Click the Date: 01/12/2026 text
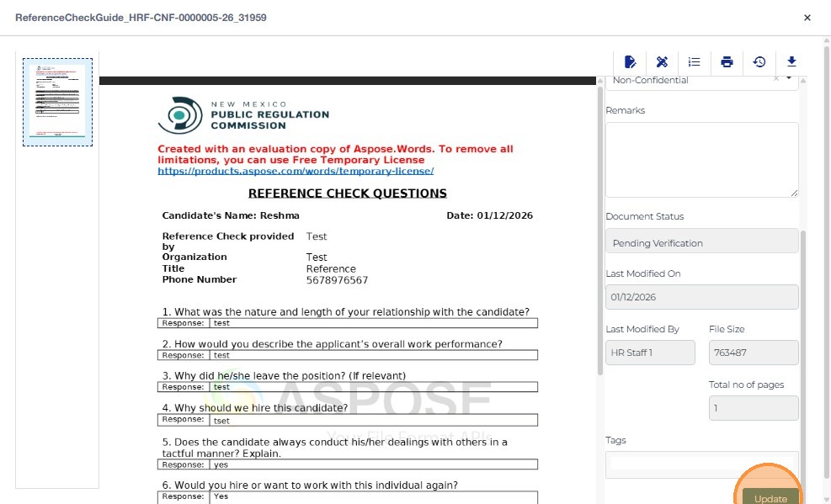The width and height of the screenshot is (831, 504). [x=490, y=215]
